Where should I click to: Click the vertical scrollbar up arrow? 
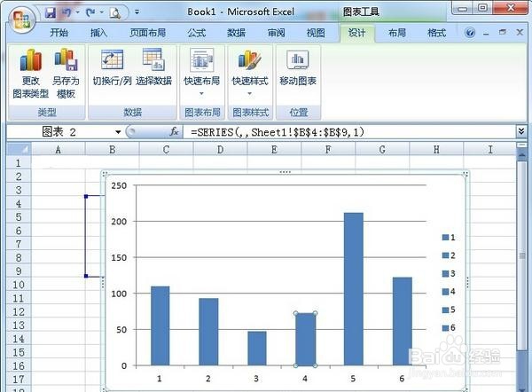tap(522, 154)
